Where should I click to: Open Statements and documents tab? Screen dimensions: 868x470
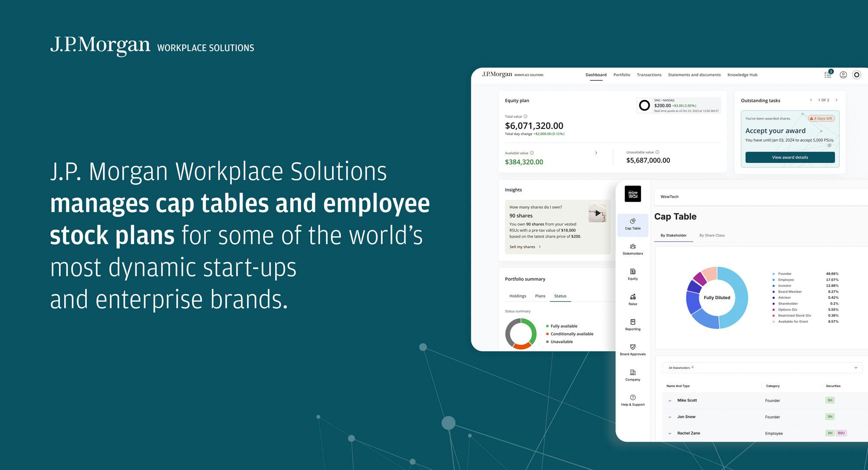tap(694, 75)
